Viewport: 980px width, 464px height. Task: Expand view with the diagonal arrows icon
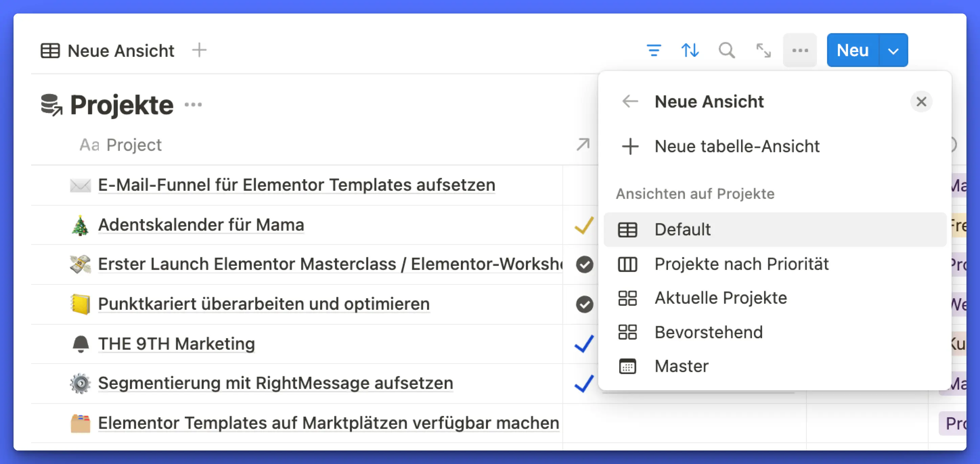click(x=763, y=50)
